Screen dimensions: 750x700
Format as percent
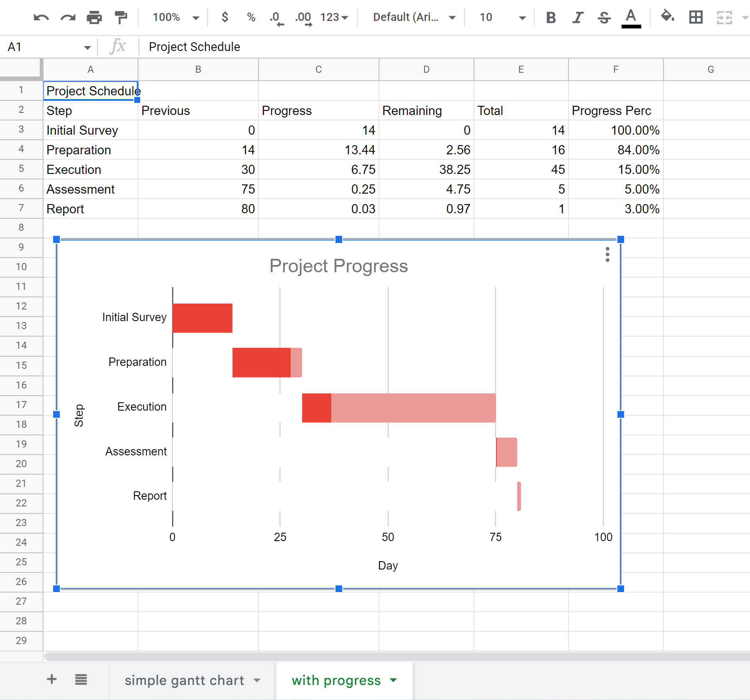pos(251,17)
